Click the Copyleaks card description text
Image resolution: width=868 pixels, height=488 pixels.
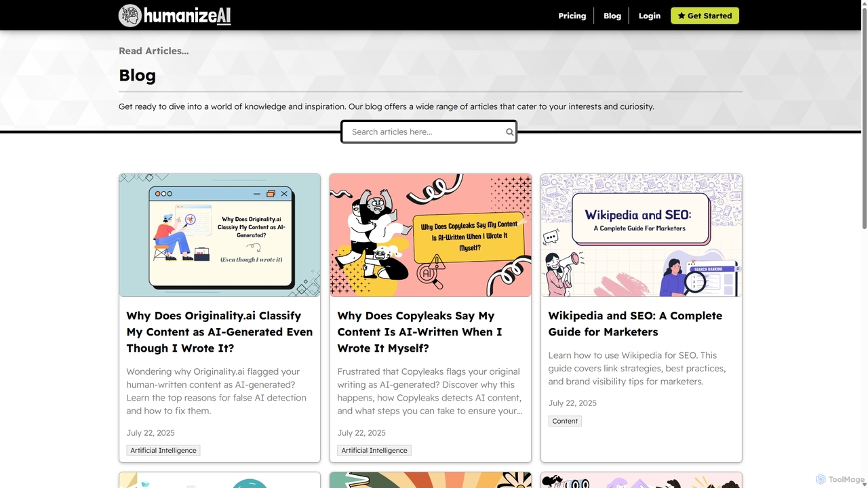[x=430, y=391]
